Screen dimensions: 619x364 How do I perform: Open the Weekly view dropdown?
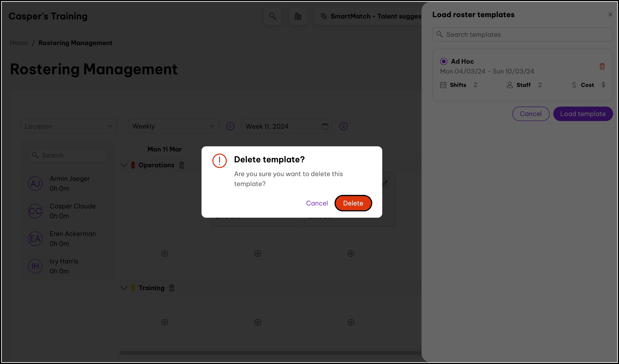tap(174, 126)
